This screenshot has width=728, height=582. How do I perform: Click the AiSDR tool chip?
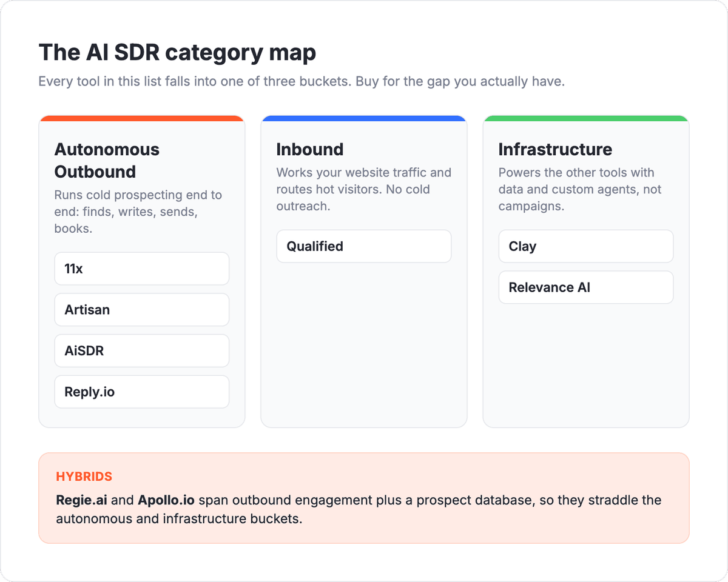[x=142, y=350]
